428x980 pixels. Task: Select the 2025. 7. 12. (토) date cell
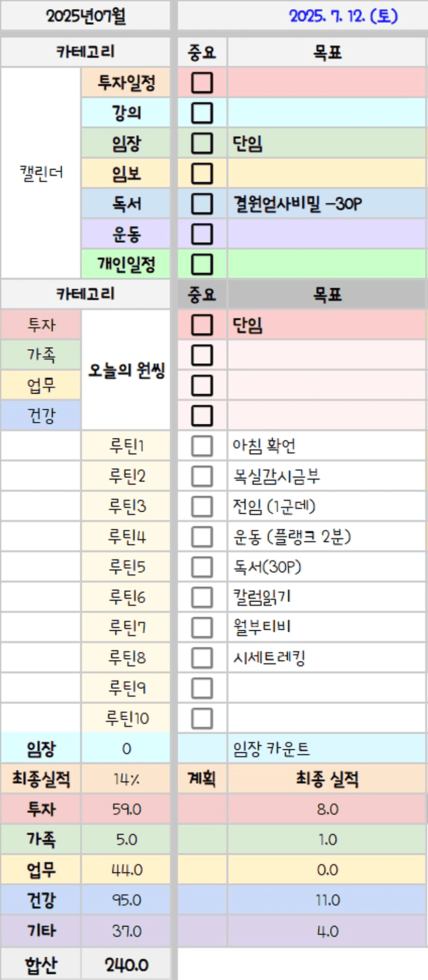[x=302, y=16]
